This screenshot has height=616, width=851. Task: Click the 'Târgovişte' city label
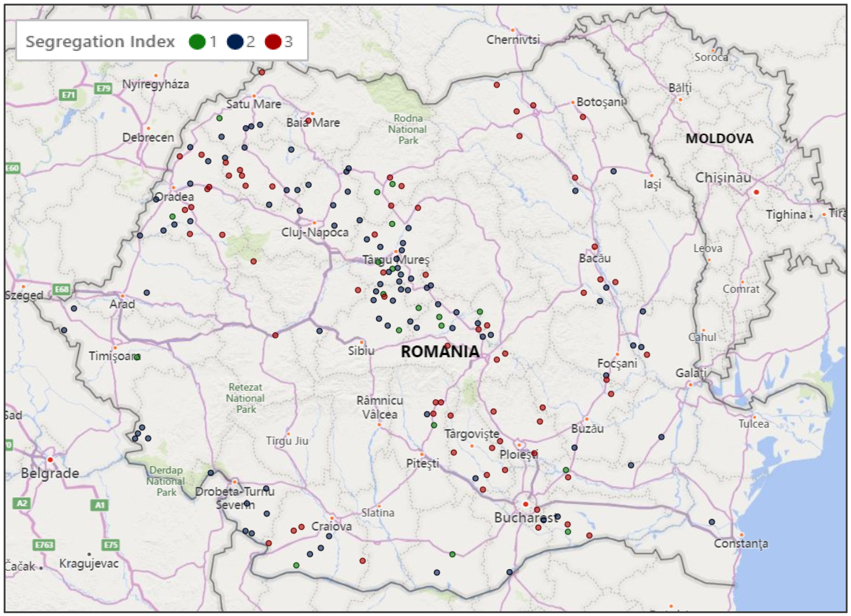coord(472,434)
